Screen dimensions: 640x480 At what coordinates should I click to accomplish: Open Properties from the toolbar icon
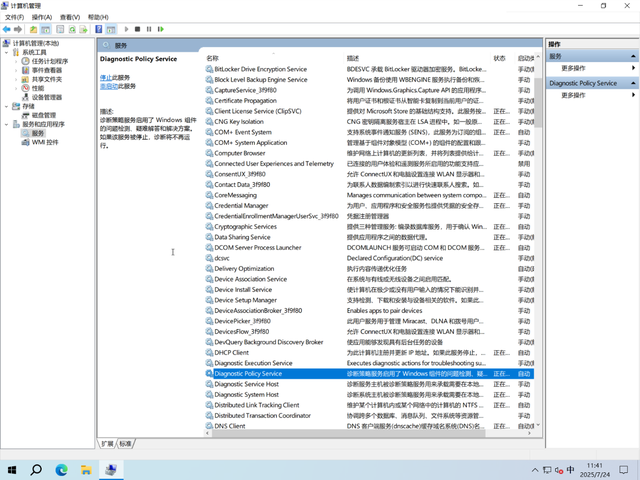pyautogui.click(x=60, y=29)
